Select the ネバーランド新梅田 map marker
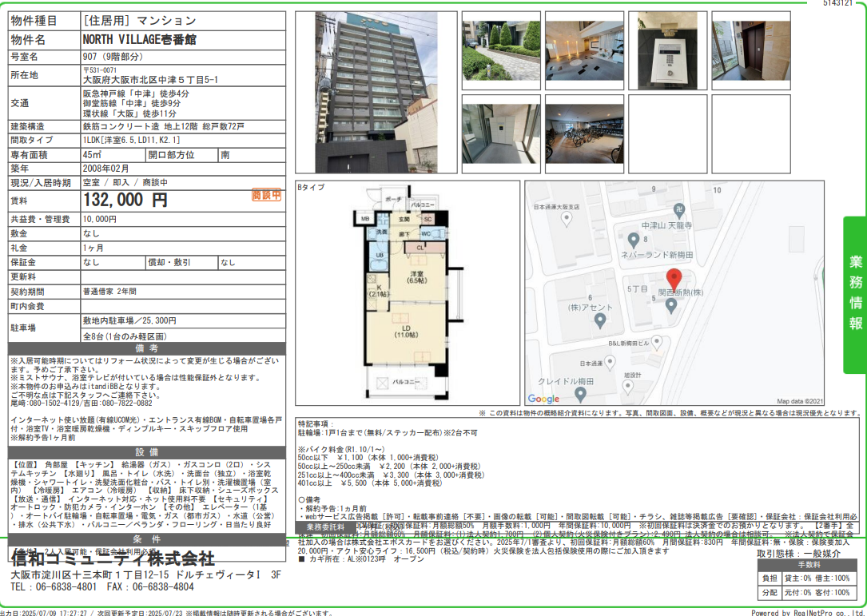Screen dimensions: 867x616 (634, 240)
